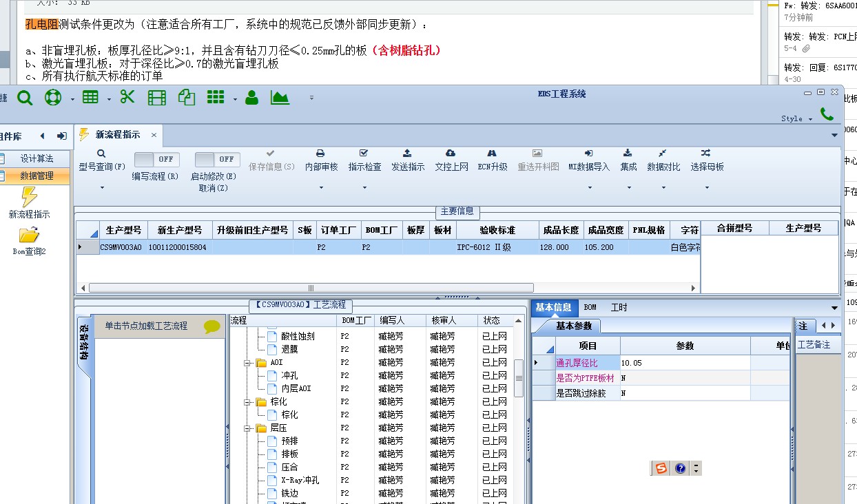Click 文控上网 cloud upload tool
The image size is (857, 504).
pyautogui.click(x=451, y=160)
